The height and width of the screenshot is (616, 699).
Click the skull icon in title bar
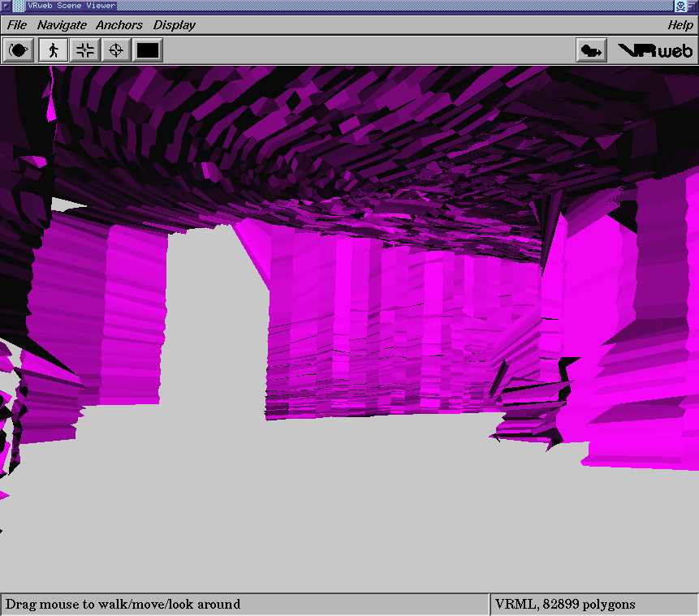(x=680, y=6)
